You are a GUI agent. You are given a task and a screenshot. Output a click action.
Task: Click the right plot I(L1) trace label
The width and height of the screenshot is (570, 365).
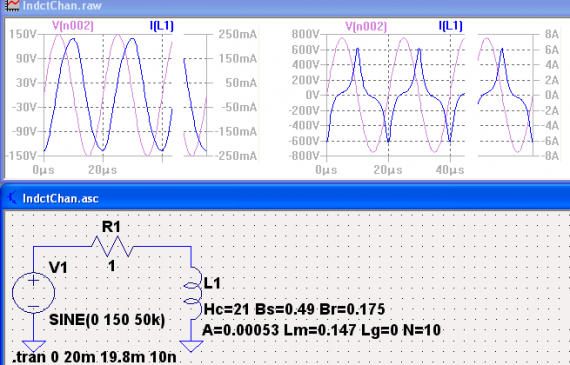click(450, 26)
